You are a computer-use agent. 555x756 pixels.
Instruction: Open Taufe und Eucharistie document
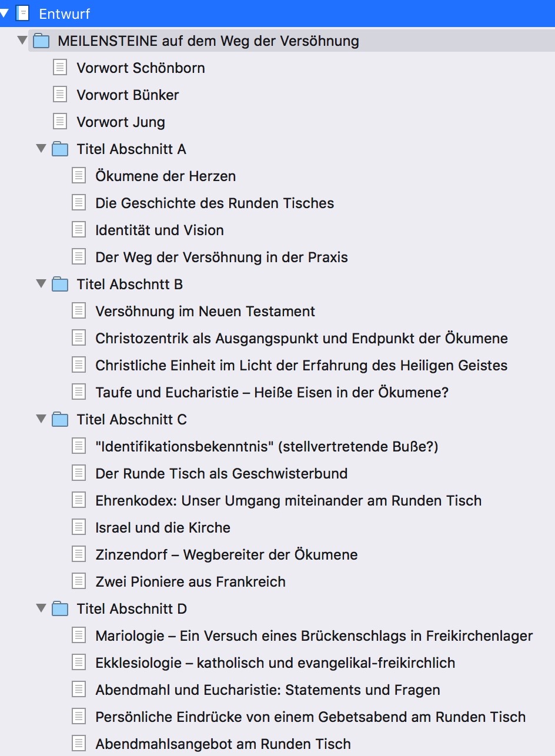[x=272, y=392]
